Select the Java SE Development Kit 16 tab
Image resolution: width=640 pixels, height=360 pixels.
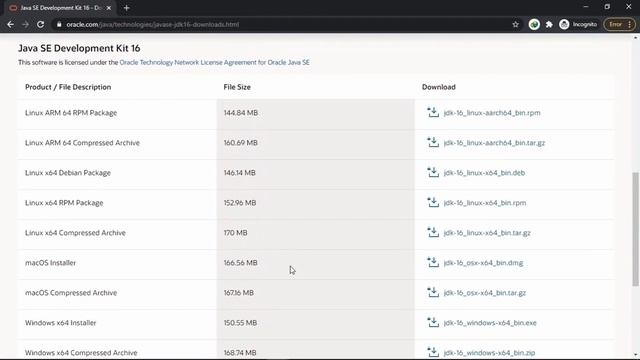[60, 8]
